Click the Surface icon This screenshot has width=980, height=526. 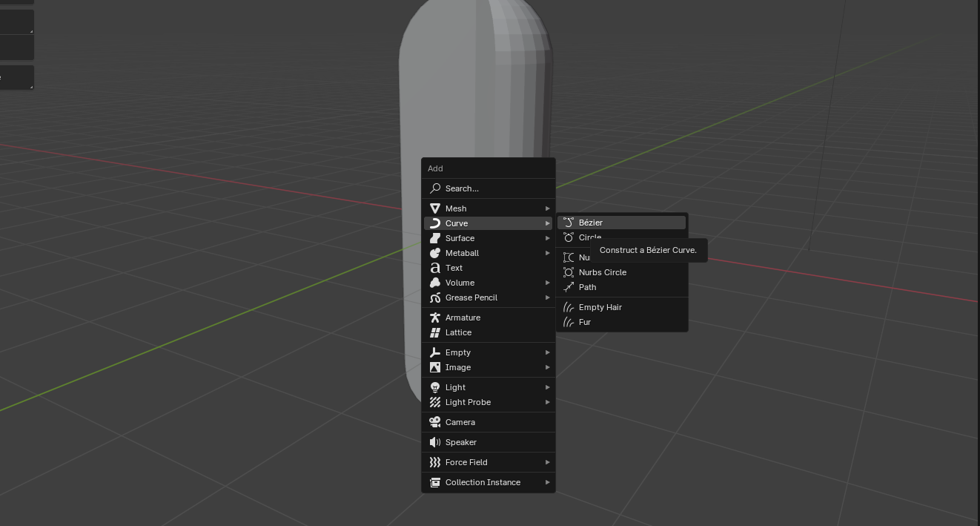click(435, 238)
